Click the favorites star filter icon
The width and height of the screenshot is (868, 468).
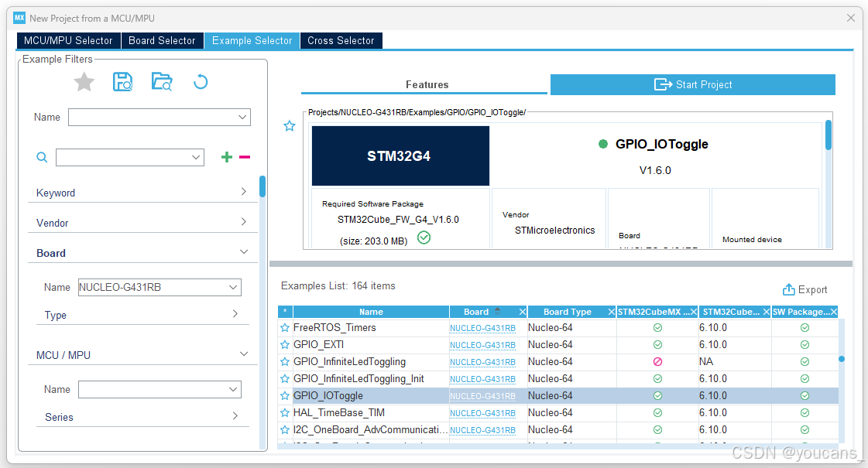coord(84,83)
